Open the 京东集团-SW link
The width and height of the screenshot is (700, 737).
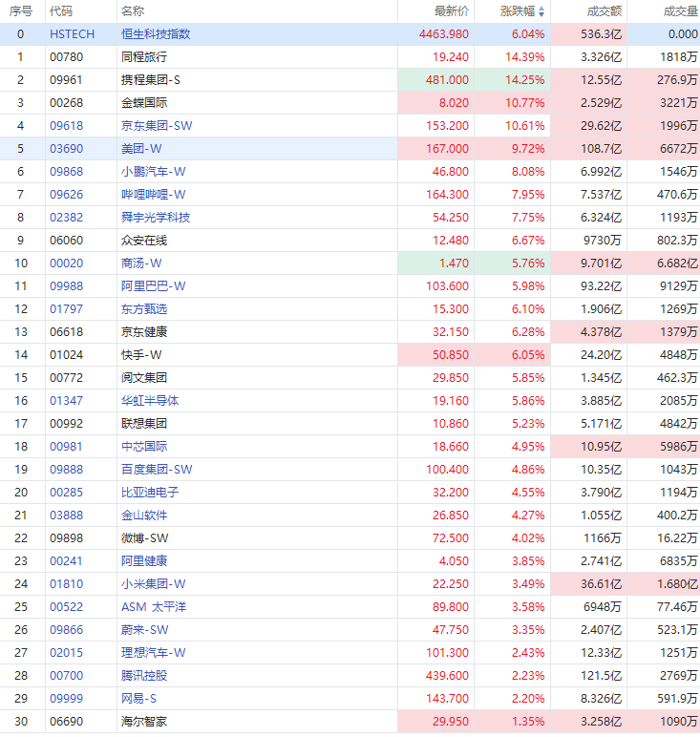157,126
